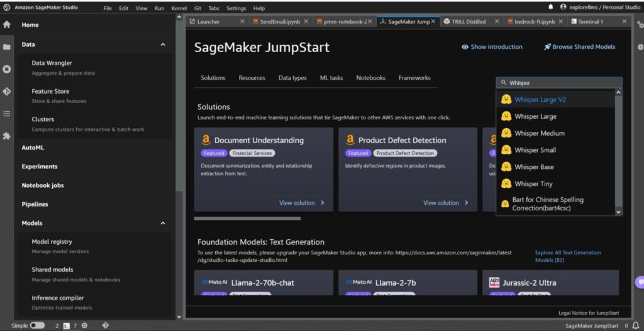This screenshot has height=331, width=644.
Task: Open the file browser folder icon
Action: pos(6,47)
